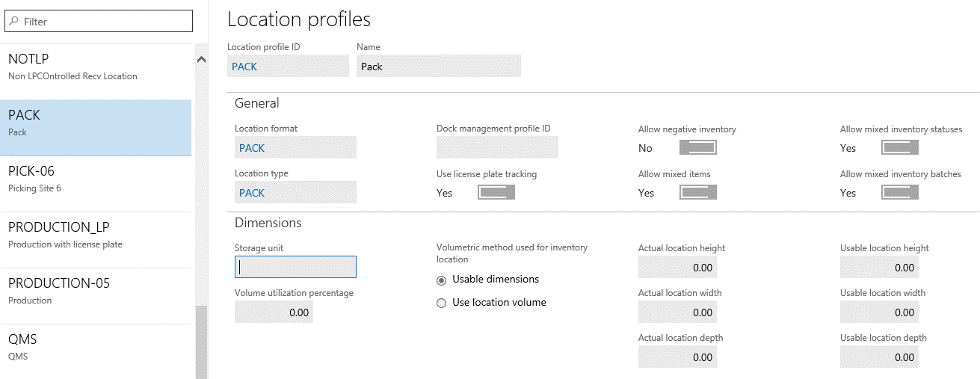
Task: Select NOTLP profile in the list
Action: [x=96, y=67]
